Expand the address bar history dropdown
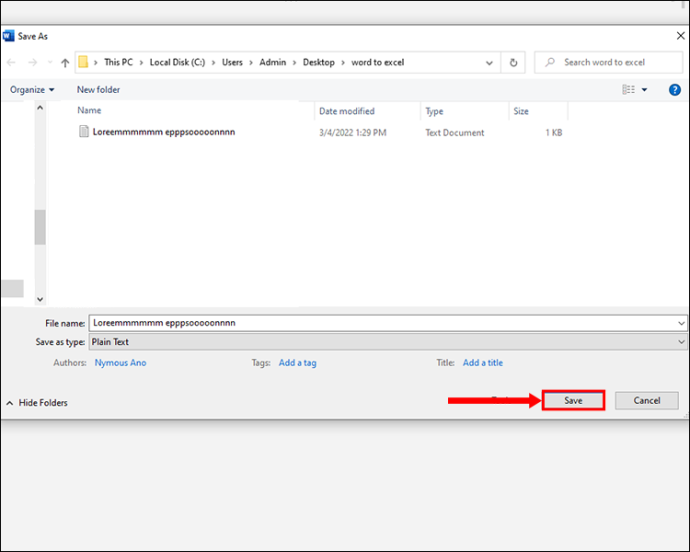The height and width of the screenshot is (552, 690). pos(489,63)
